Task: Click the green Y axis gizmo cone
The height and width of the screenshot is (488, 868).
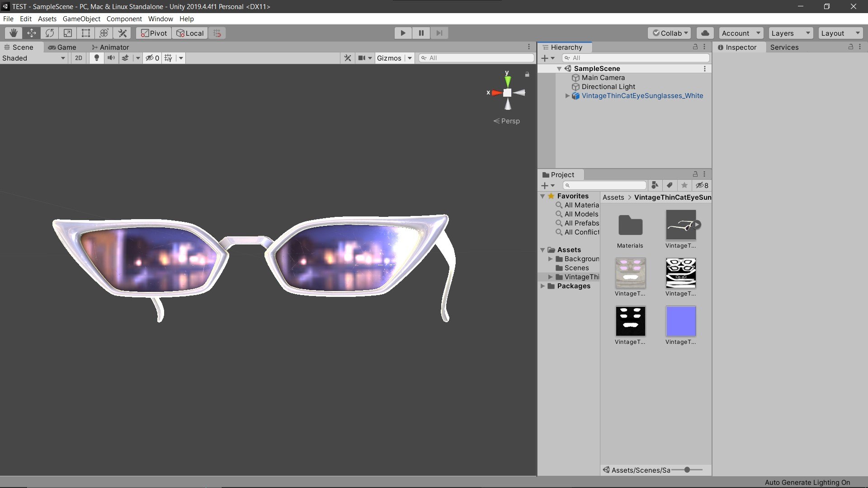Action: [508, 81]
